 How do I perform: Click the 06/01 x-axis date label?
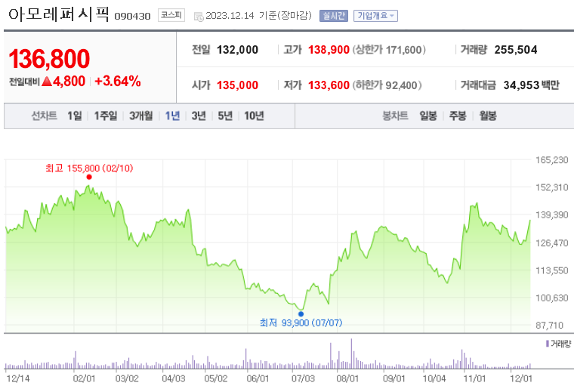(x=258, y=378)
